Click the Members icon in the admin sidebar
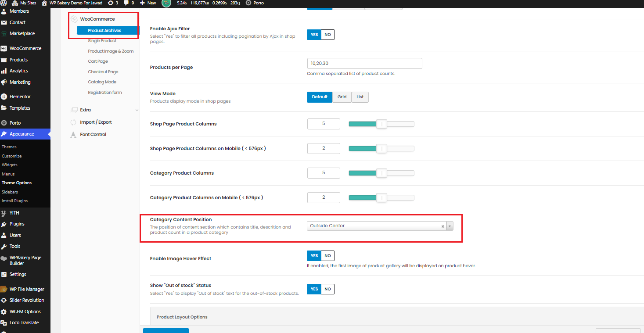The width and height of the screenshot is (644, 333). [x=4, y=11]
